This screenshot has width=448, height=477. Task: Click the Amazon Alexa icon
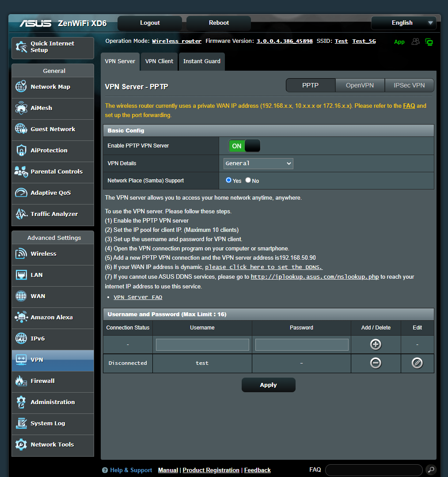pyautogui.click(x=21, y=317)
